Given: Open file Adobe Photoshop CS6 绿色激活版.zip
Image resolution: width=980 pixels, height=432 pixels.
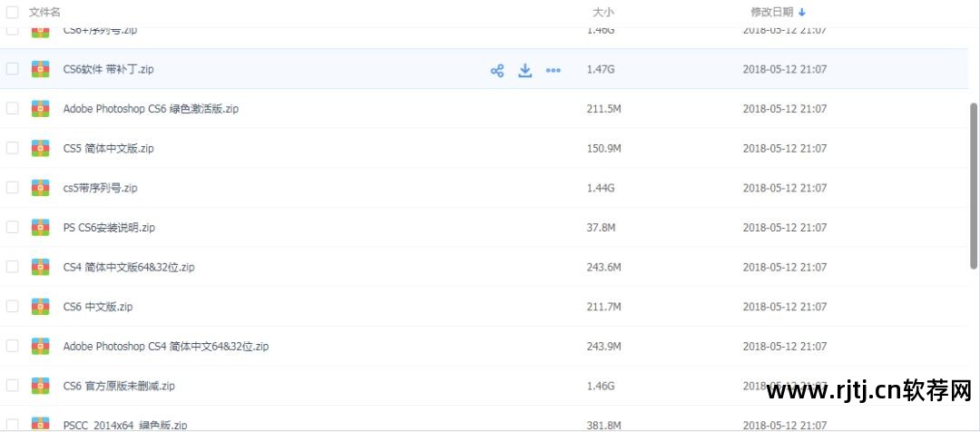Looking at the screenshot, I should coord(151,109).
